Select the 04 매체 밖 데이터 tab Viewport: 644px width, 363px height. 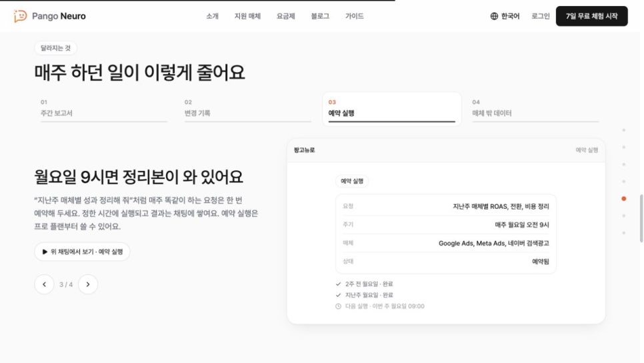pyautogui.click(x=535, y=109)
